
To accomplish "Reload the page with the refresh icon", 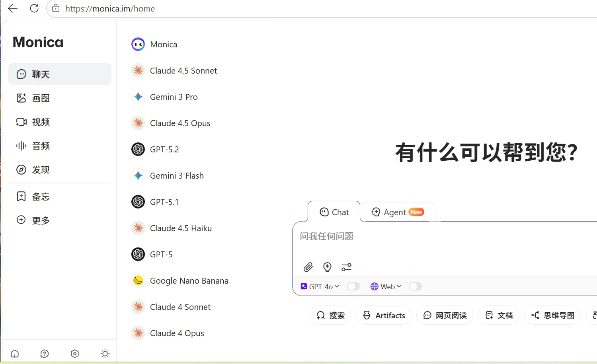I will click(x=34, y=8).
